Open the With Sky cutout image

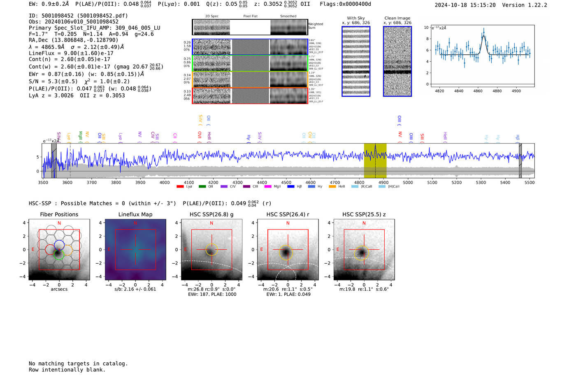(x=356, y=61)
